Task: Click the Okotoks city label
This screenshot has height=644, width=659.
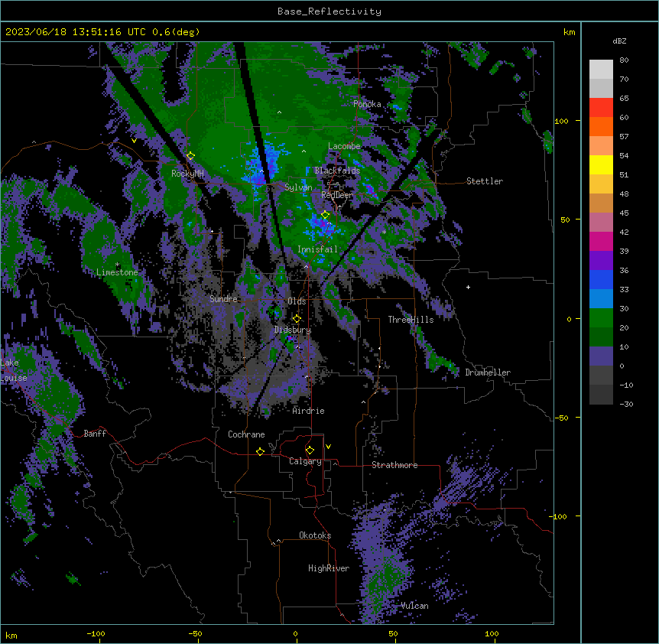Action: pyautogui.click(x=315, y=535)
